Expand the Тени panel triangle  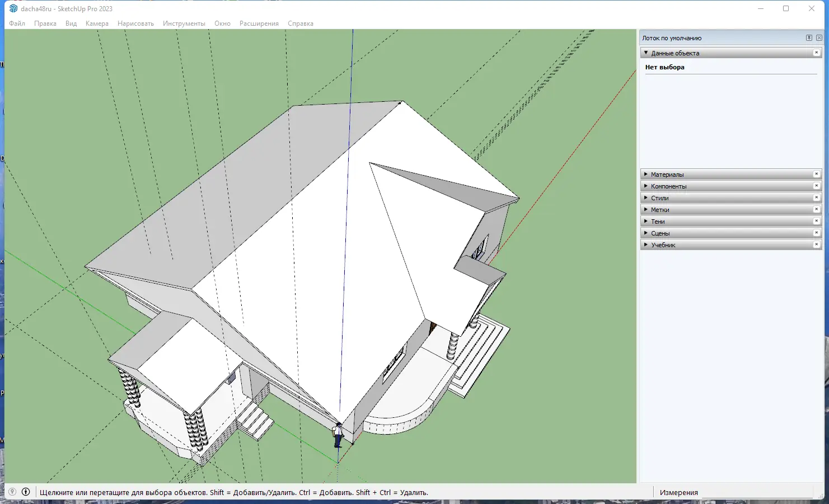click(x=646, y=221)
